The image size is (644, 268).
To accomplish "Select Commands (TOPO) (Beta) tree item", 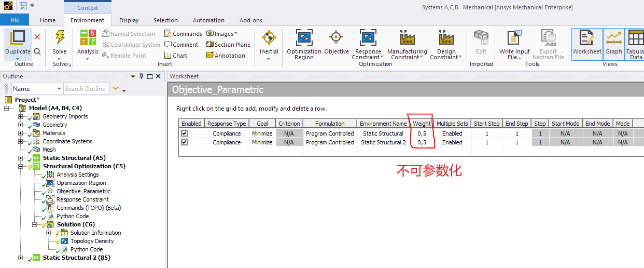I will coord(89,208).
